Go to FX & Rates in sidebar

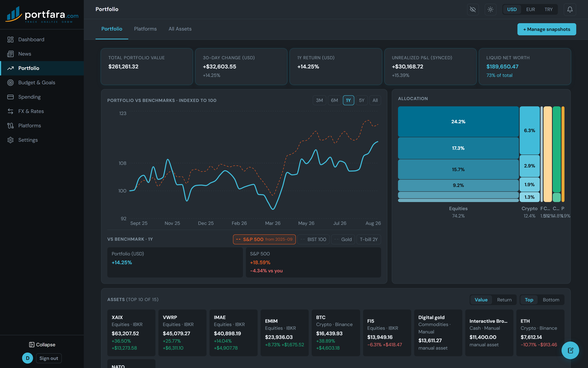(x=42, y=111)
